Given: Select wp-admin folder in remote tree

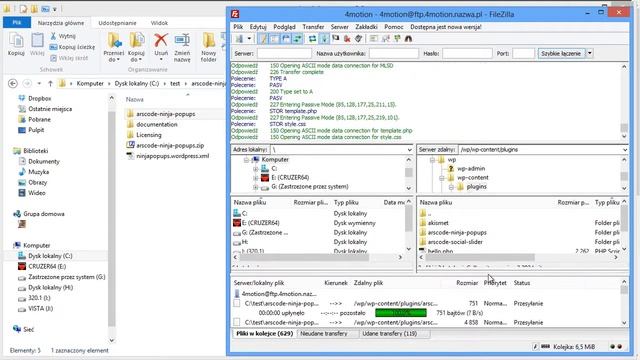Looking at the screenshot, I should 471,169.
